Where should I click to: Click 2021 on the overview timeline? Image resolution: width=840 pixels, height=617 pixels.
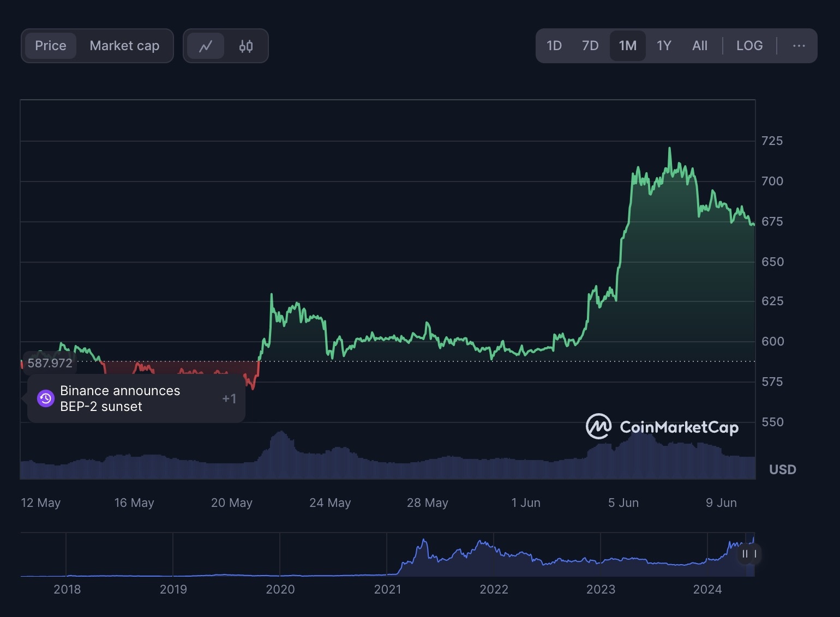pyautogui.click(x=387, y=589)
